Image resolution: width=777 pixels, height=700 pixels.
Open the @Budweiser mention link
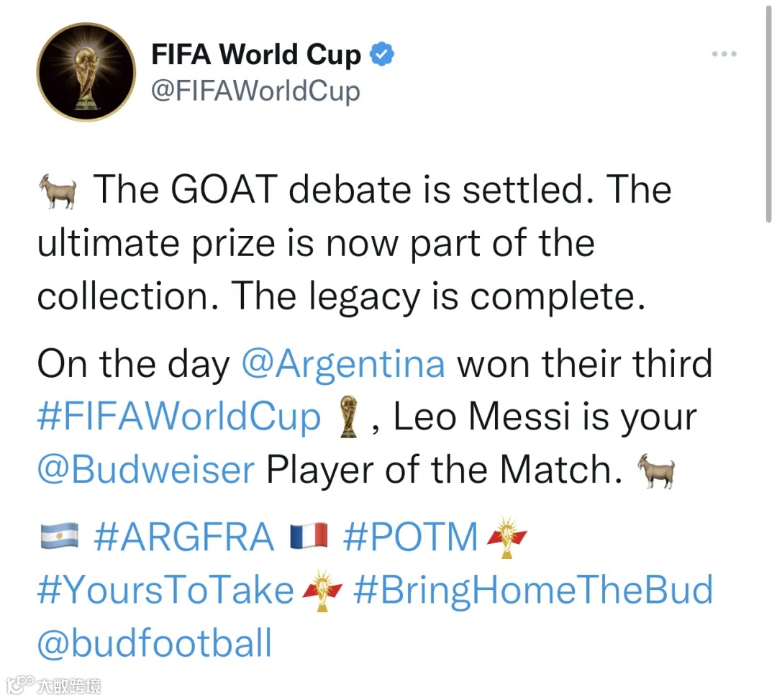(146, 470)
